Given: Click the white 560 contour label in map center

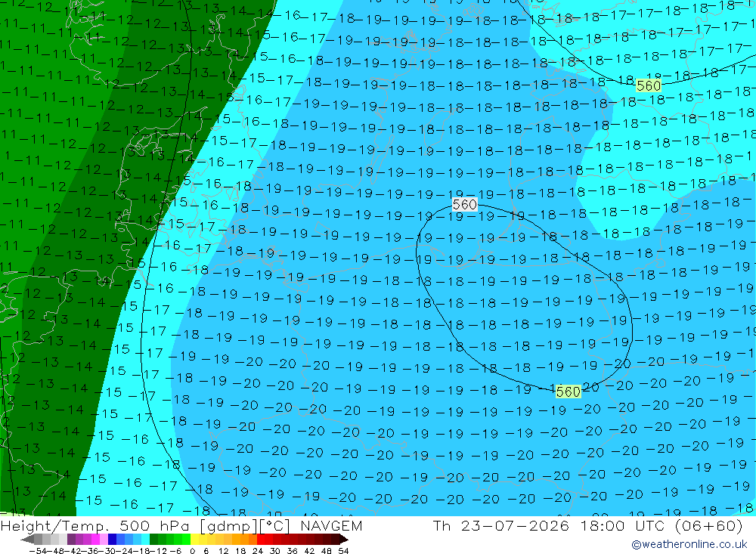Looking at the screenshot, I should click(x=465, y=204).
